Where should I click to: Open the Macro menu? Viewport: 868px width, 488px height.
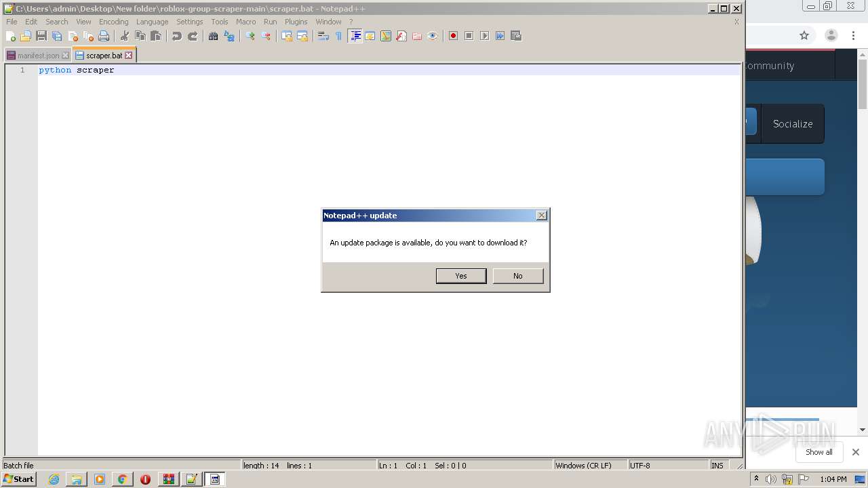coord(246,22)
